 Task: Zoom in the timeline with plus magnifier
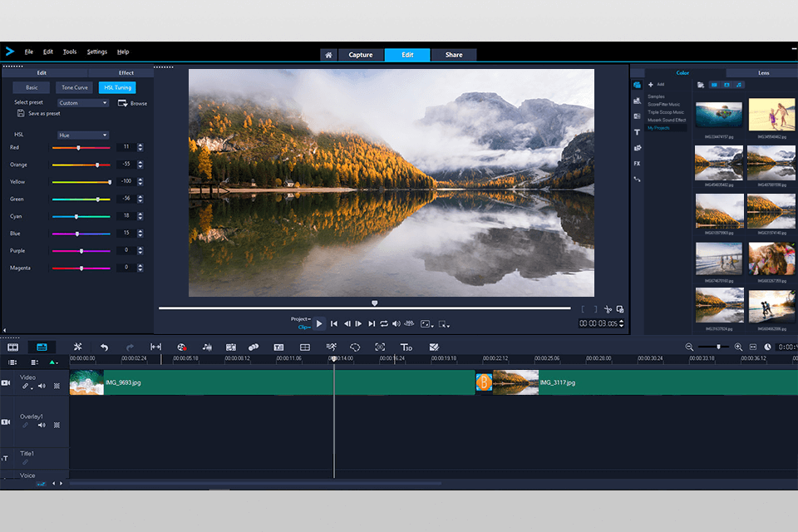coord(738,347)
